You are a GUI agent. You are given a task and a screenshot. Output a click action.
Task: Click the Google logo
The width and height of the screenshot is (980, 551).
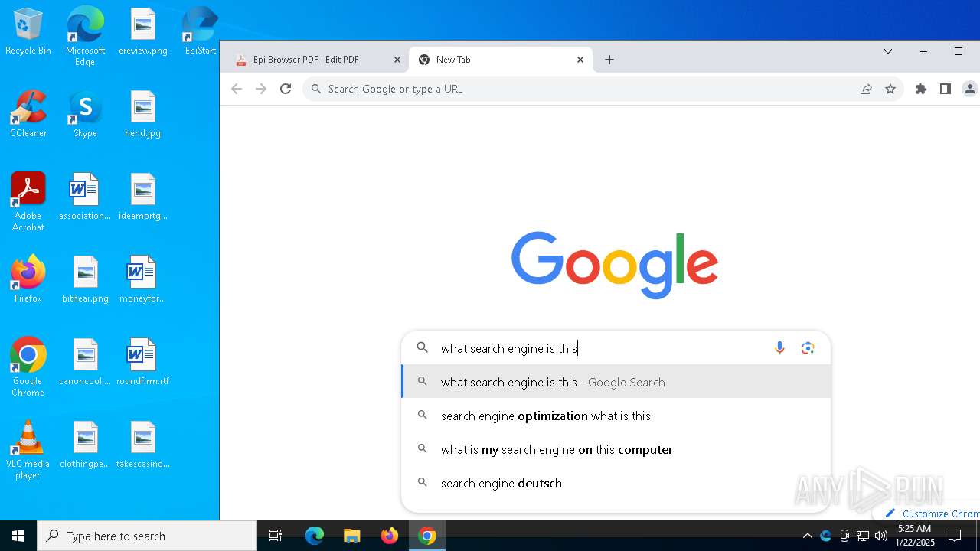pos(615,265)
